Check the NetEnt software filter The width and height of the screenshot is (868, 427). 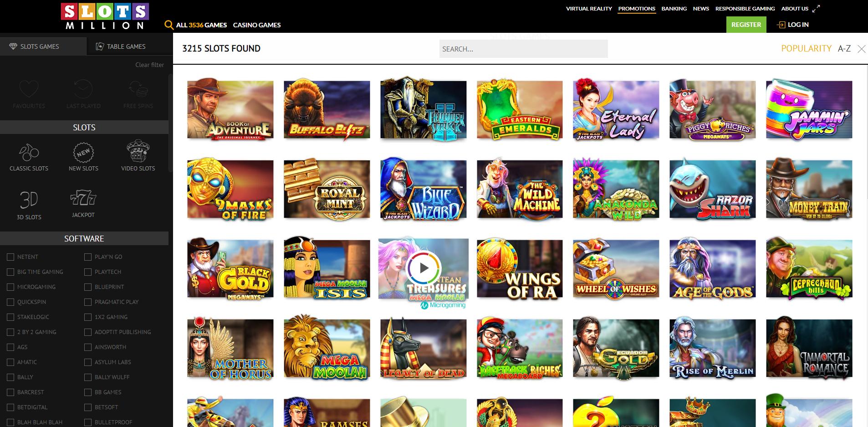point(10,257)
